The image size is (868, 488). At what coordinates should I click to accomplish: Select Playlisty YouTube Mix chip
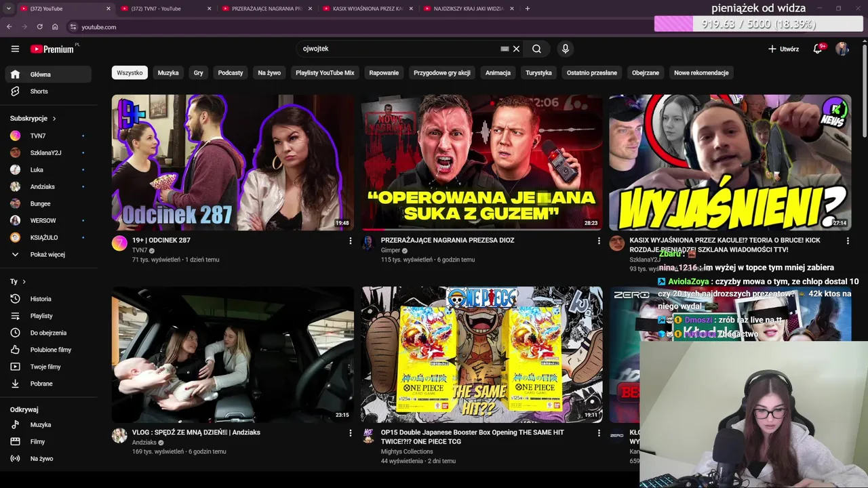pyautogui.click(x=325, y=73)
